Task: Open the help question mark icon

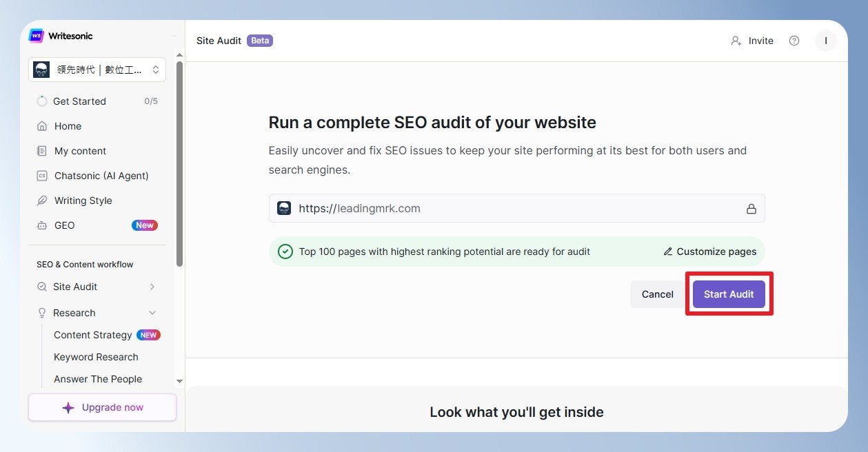Action: click(794, 41)
